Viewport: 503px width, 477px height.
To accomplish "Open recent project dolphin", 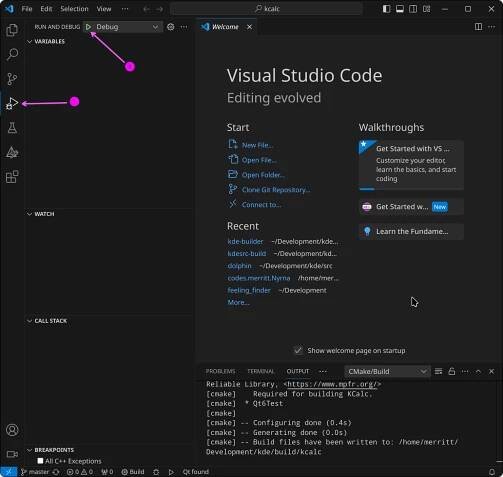I will pyautogui.click(x=239, y=266).
